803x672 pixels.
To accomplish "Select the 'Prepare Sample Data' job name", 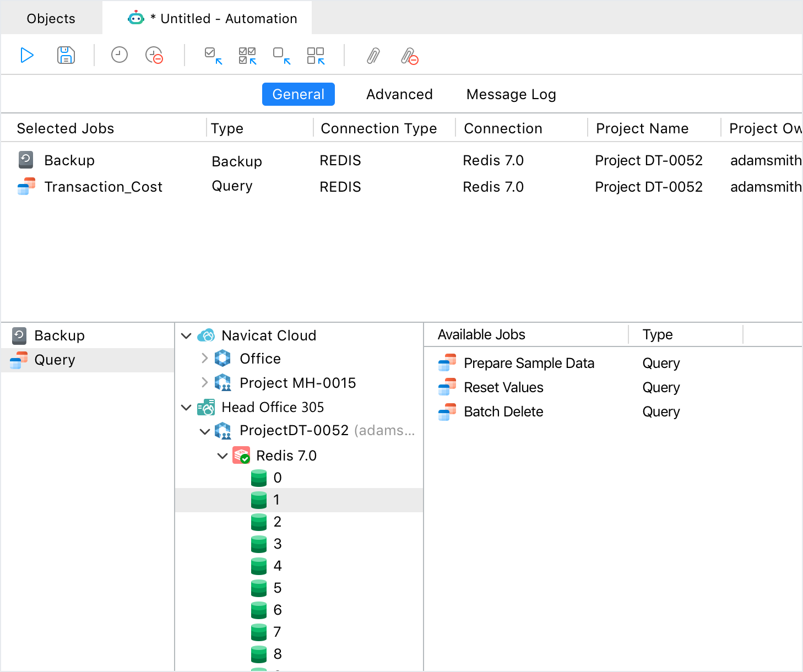I will point(529,363).
